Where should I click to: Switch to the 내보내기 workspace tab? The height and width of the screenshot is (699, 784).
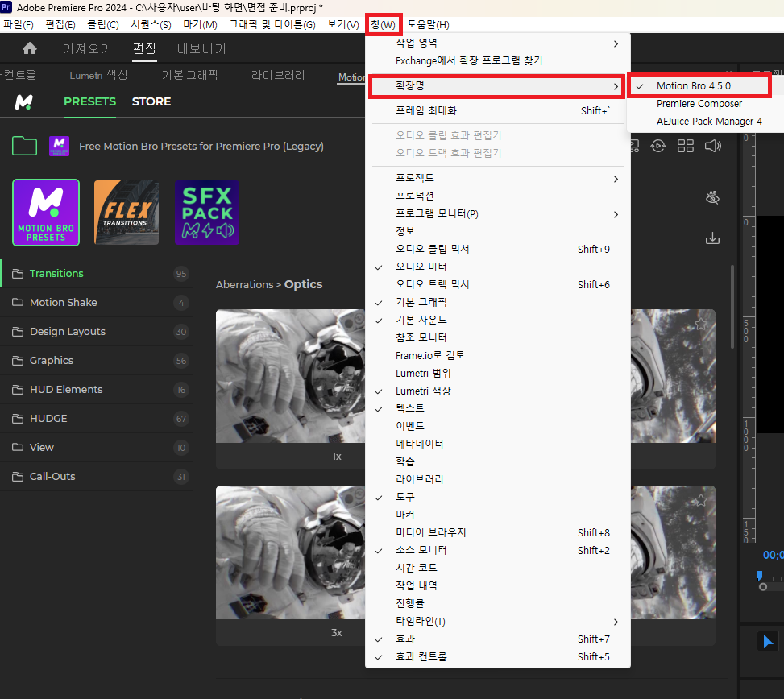pos(201,48)
